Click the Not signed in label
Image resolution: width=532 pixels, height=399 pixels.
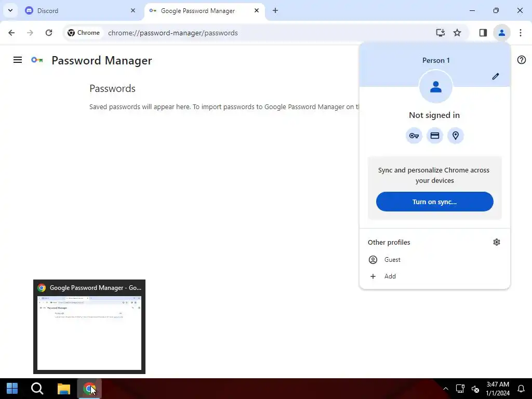tap(434, 115)
